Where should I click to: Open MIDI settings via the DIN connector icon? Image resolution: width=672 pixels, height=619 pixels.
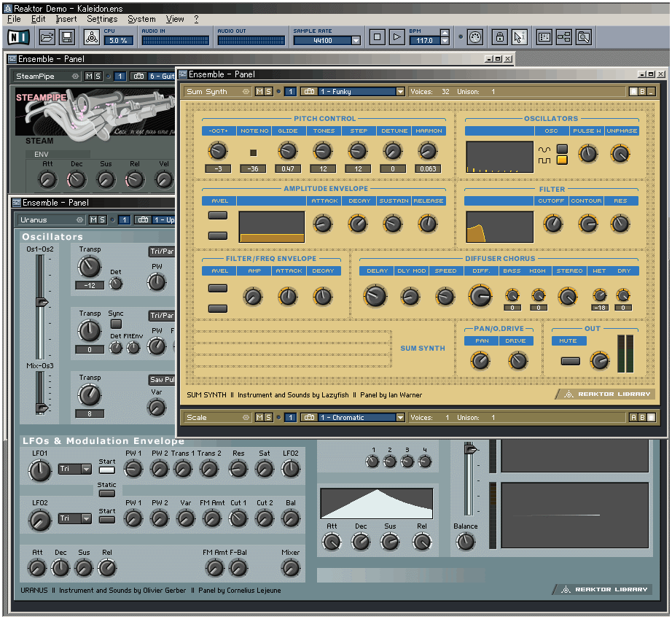click(474, 36)
